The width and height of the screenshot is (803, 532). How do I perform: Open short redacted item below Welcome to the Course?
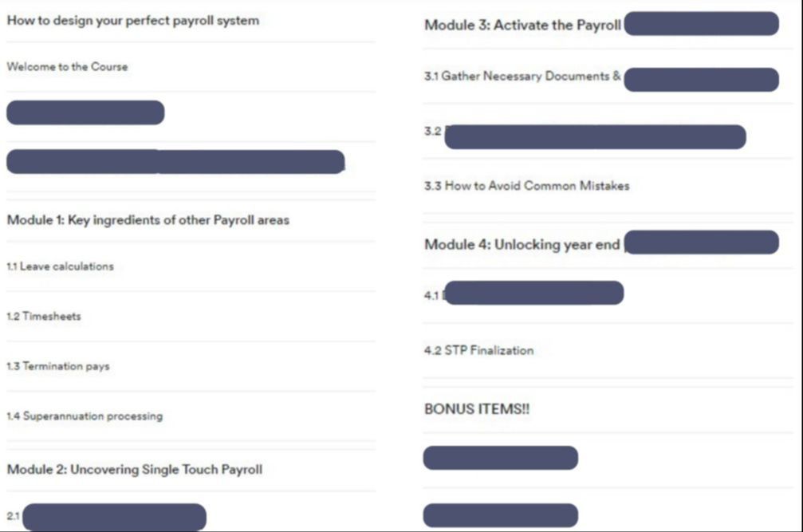[x=85, y=112]
